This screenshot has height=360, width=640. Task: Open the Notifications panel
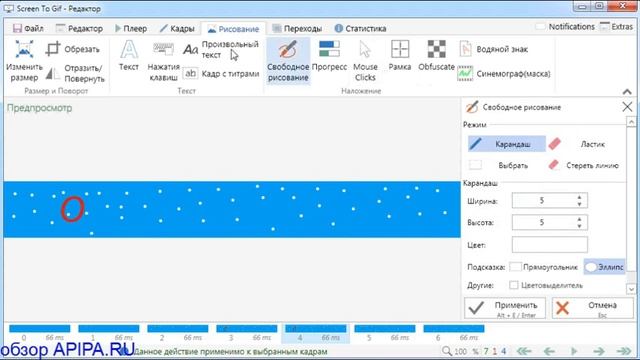point(565,27)
